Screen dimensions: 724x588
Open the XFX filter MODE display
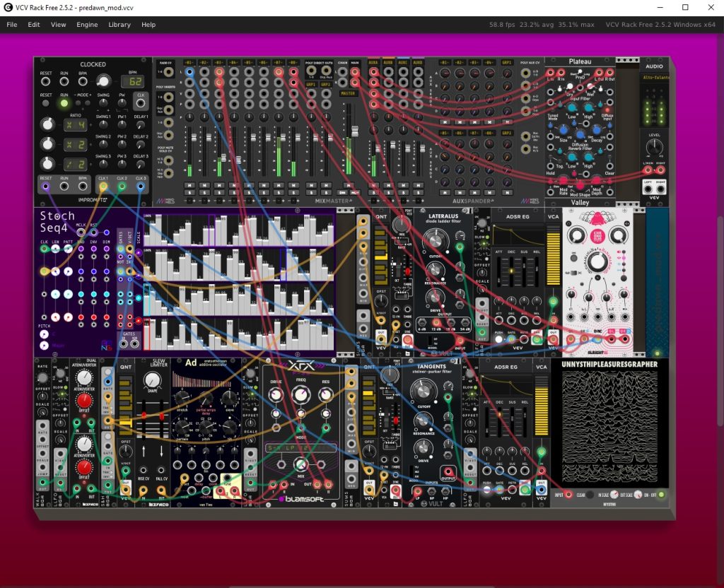[x=300, y=447]
